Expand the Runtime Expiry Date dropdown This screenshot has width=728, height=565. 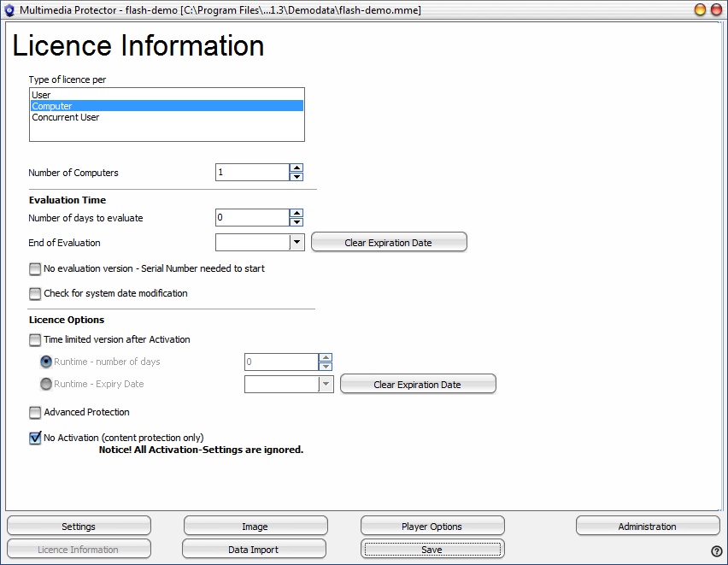[x=326, y=385]
